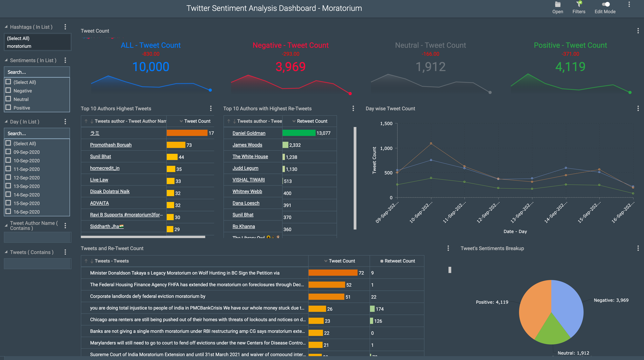Open Tweet's Sentiments Breakup options menu
644x360 pixels.
tap(638, 248)
